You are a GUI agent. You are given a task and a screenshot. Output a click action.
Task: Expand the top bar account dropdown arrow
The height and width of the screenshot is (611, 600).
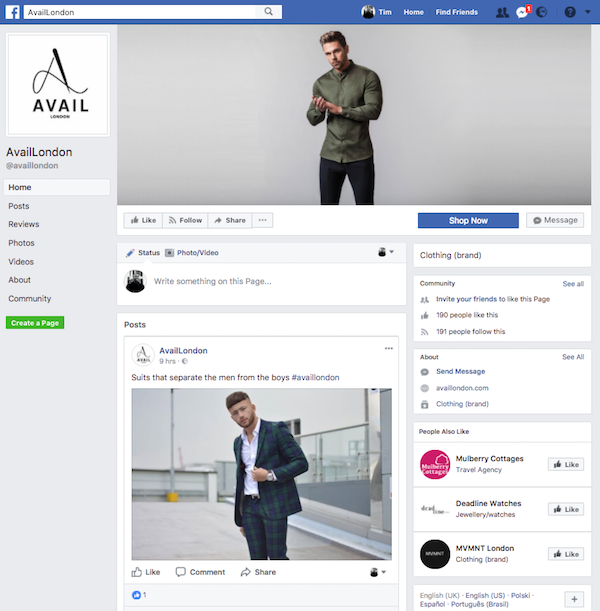tap(588, 12)
